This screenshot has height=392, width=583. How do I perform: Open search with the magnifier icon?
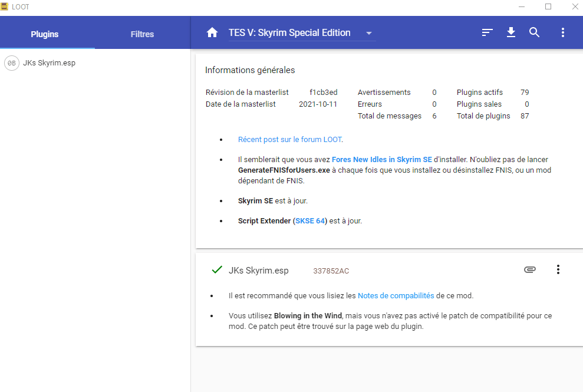[535, 33]
